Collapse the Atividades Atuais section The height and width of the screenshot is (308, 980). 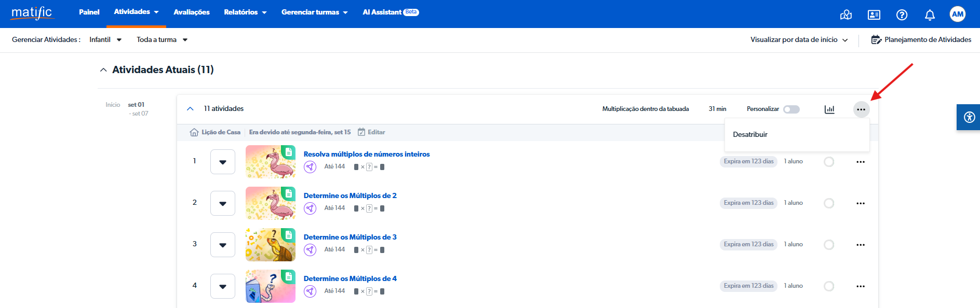pos(103,70)
